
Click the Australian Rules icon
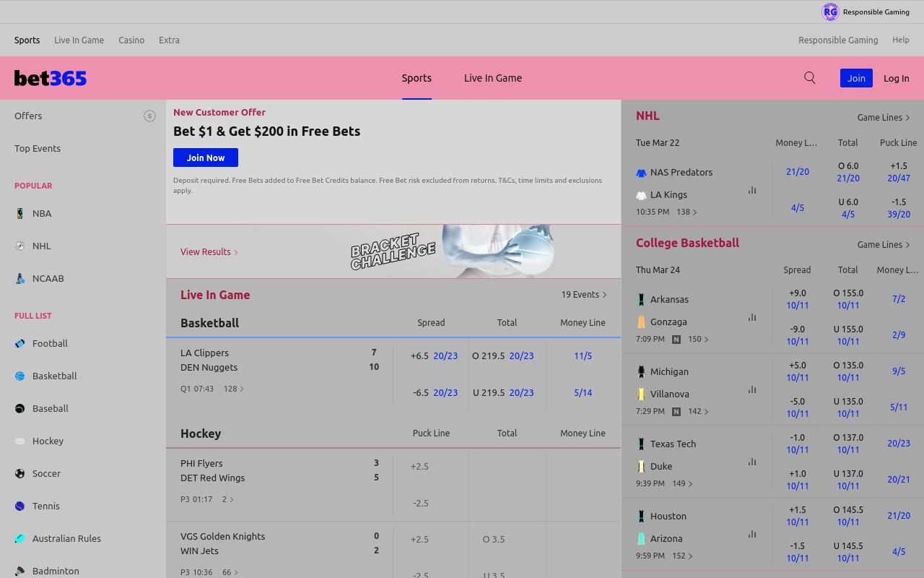(20, 538)
